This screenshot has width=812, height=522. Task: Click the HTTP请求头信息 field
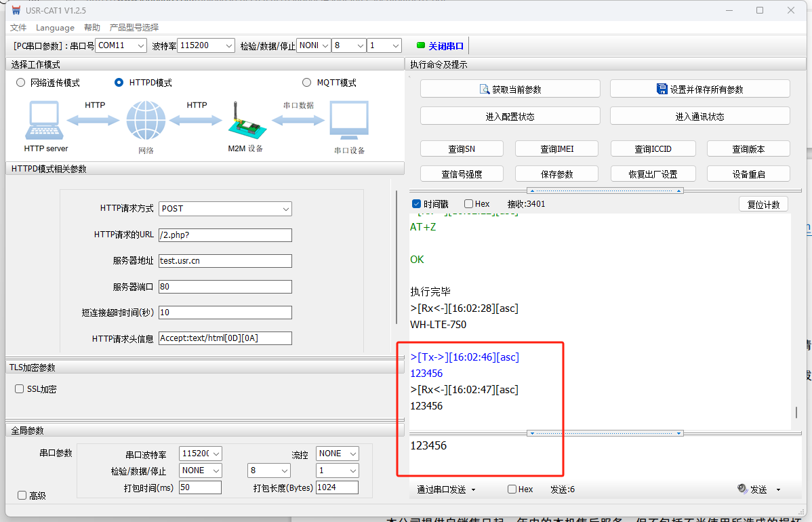(225, 339)
